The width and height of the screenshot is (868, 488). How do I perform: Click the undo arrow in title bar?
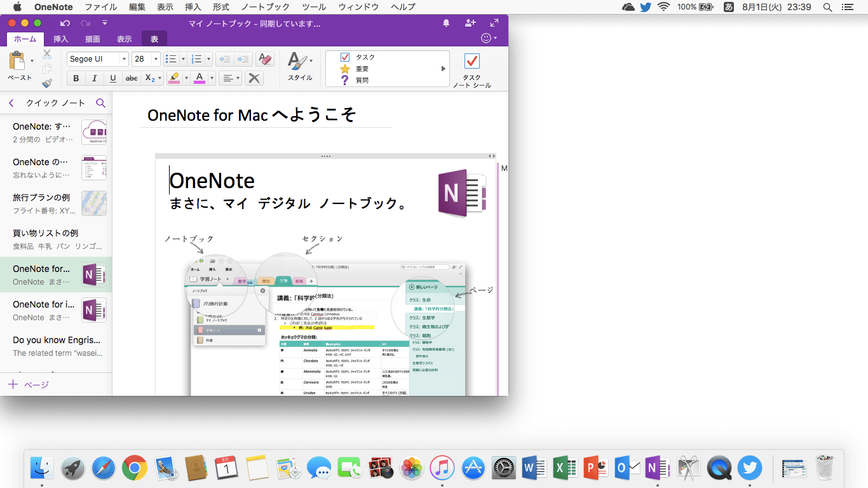[65, 24]
